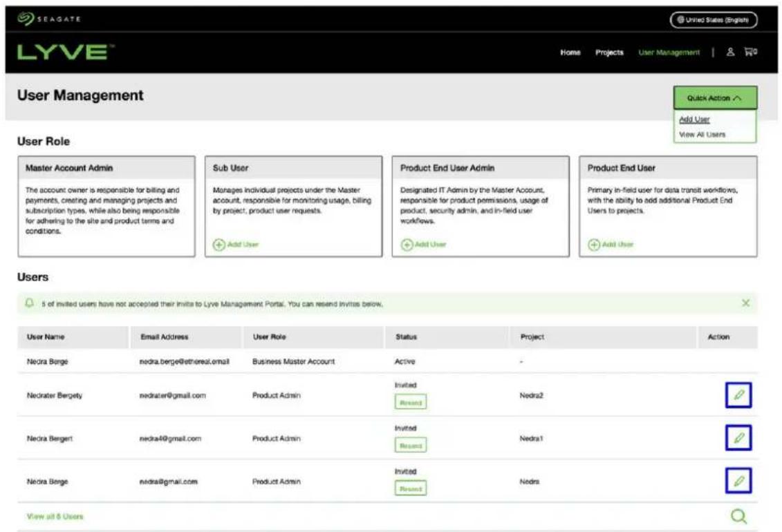
Task: Click the Active status cell
Action: (404, 361)
